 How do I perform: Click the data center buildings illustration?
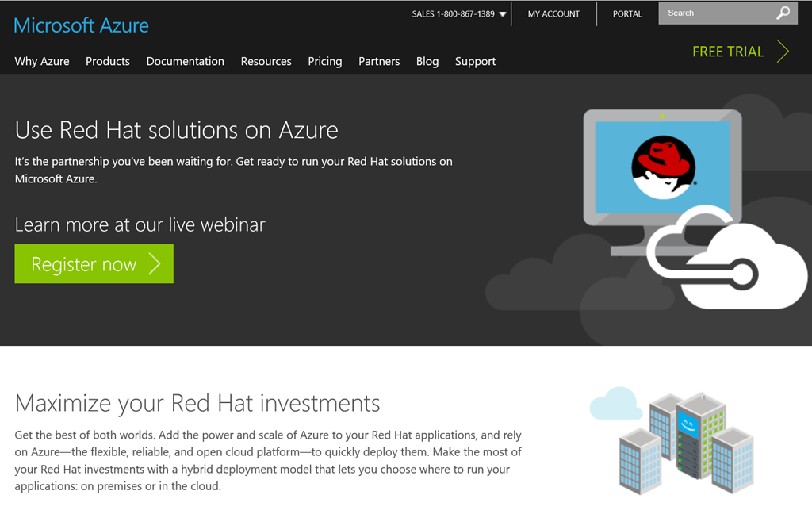pos(684,440)
